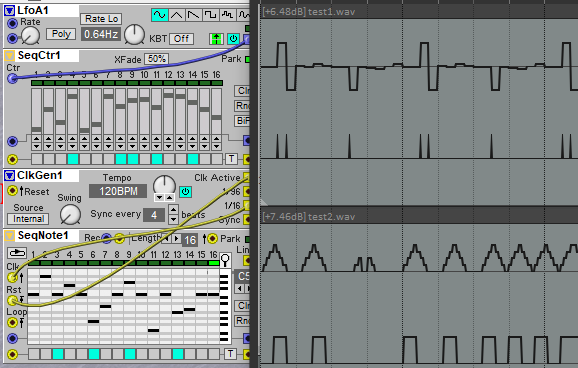
Task: Click the Rate Lo range button
Action: 101,19
